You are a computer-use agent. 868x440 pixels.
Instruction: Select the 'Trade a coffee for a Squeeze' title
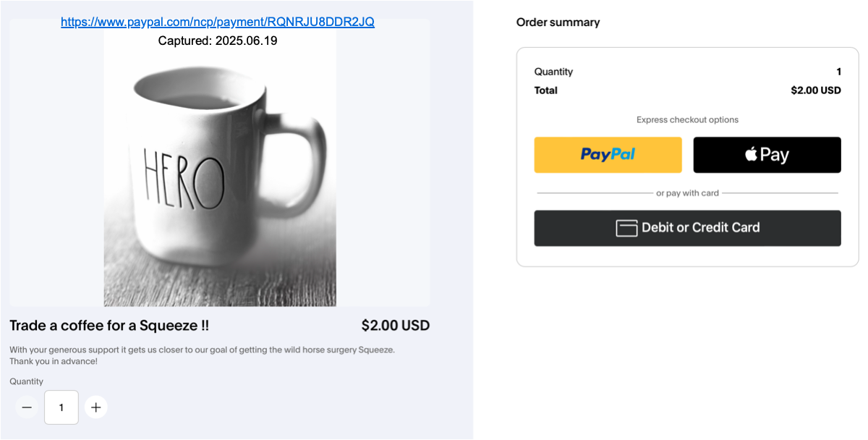pos(109,326)
